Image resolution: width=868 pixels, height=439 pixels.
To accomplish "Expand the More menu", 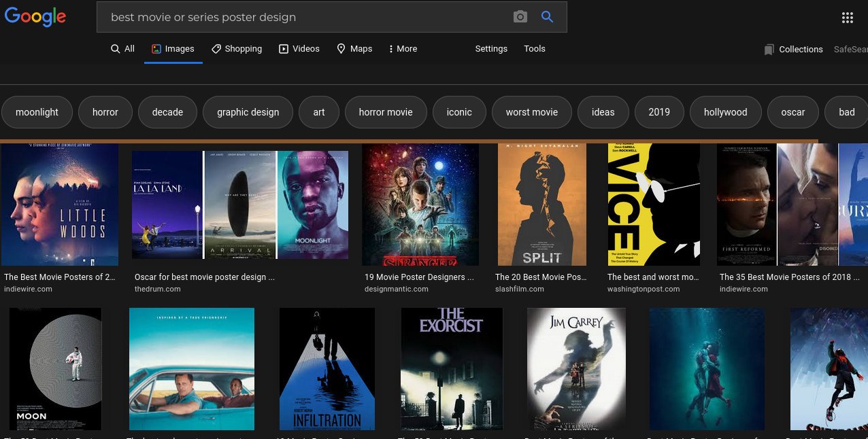I will (x=403, y=49).
